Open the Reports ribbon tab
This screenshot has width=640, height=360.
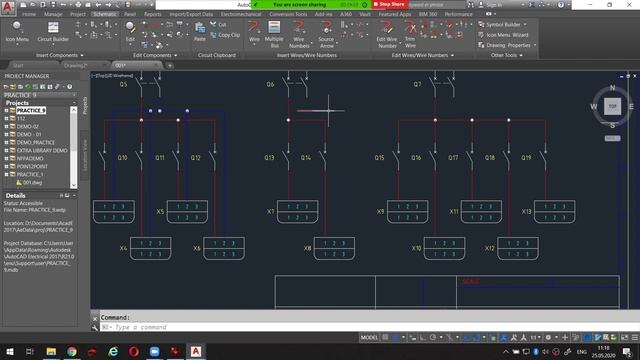[152, 14]
